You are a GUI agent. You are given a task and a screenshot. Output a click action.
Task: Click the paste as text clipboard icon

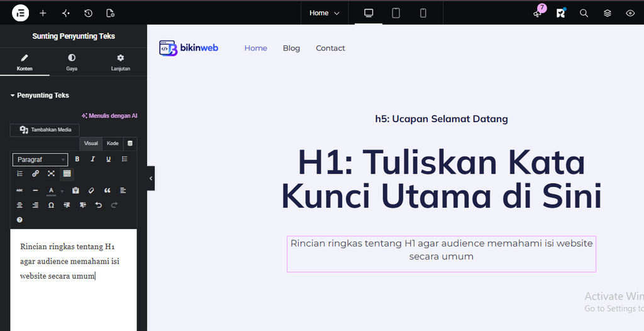(75, 191)
